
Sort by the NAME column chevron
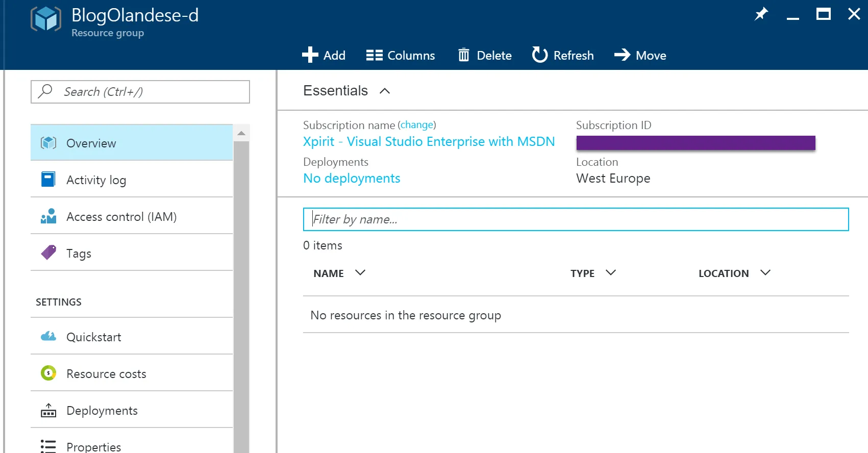click(x=360, y=272)
